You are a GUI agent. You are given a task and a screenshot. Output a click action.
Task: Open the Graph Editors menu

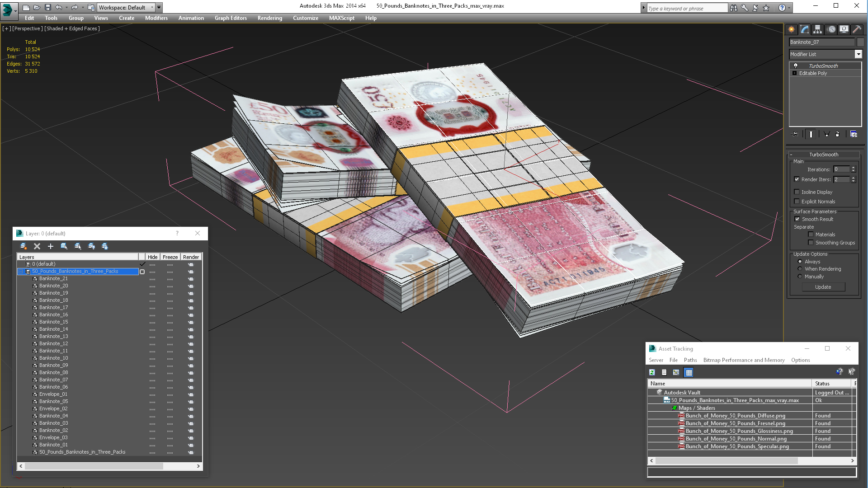point(231,18)
